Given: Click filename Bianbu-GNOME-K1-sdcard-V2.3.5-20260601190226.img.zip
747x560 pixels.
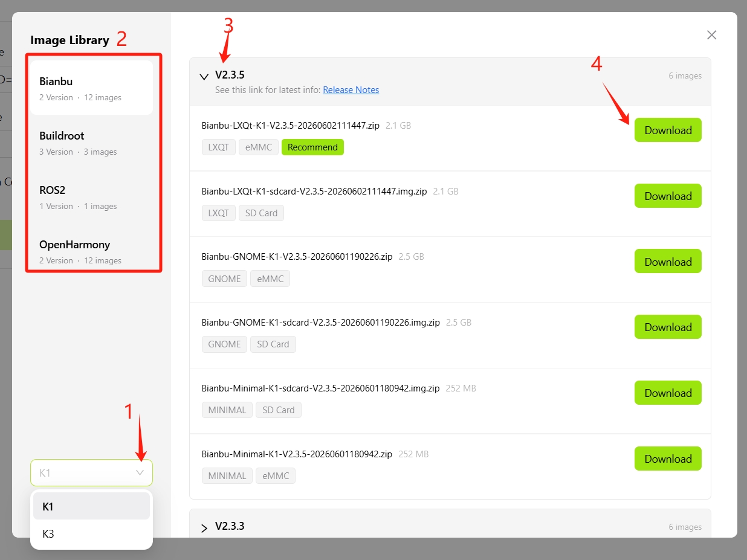Looking at the screenshot, I should pos(321,323).
